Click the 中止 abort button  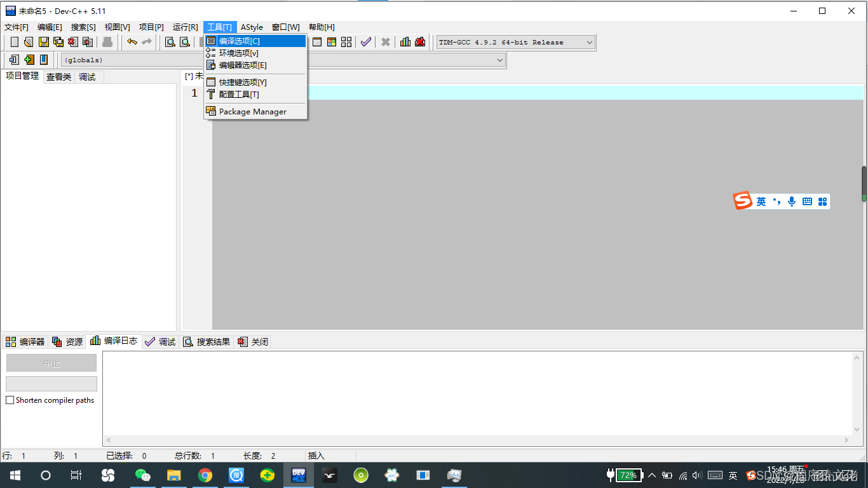click(51, 363)
